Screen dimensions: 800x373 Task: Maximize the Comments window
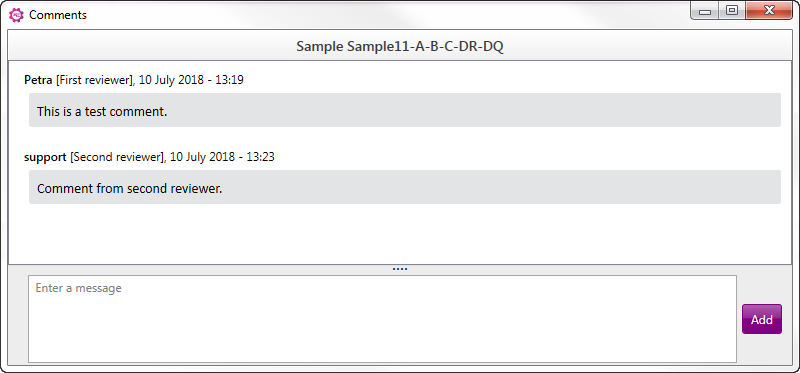tap(732, 11)
